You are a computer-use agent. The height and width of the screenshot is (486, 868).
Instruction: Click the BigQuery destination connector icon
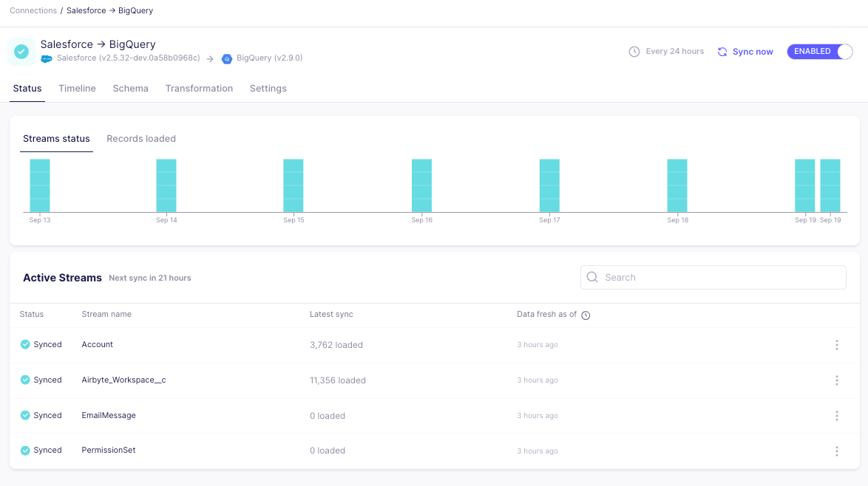pyautogui.click(x=227, y=58)
